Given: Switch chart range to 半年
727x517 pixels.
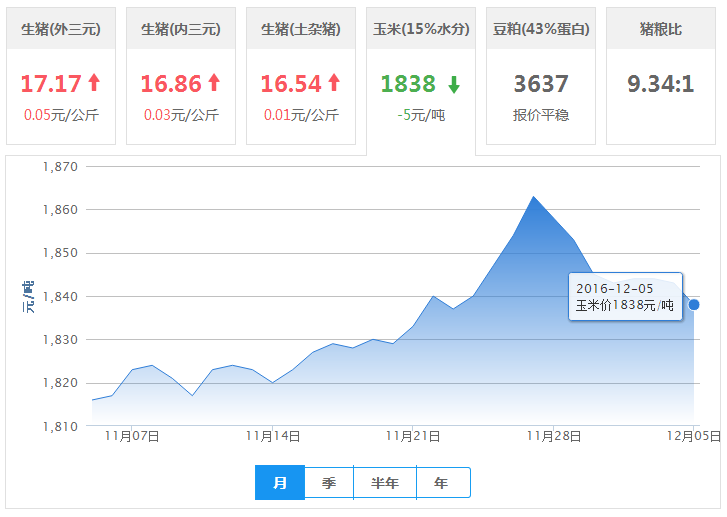Looking at the screenshot, I should pos(385,483).
